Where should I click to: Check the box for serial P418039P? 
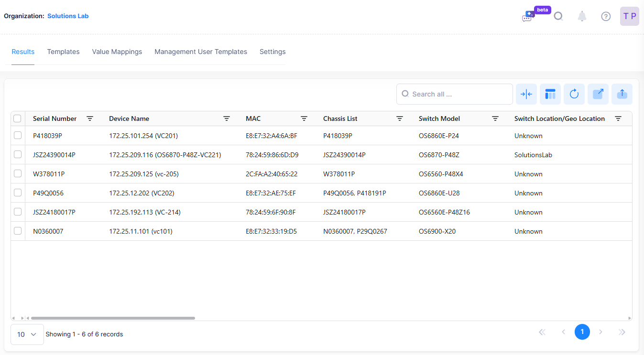click(x=18, y=136)
